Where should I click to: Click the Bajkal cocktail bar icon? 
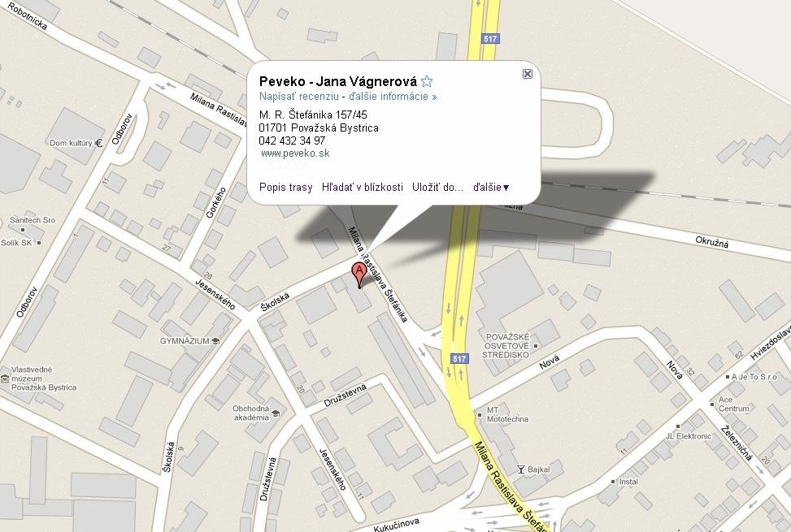521,469
